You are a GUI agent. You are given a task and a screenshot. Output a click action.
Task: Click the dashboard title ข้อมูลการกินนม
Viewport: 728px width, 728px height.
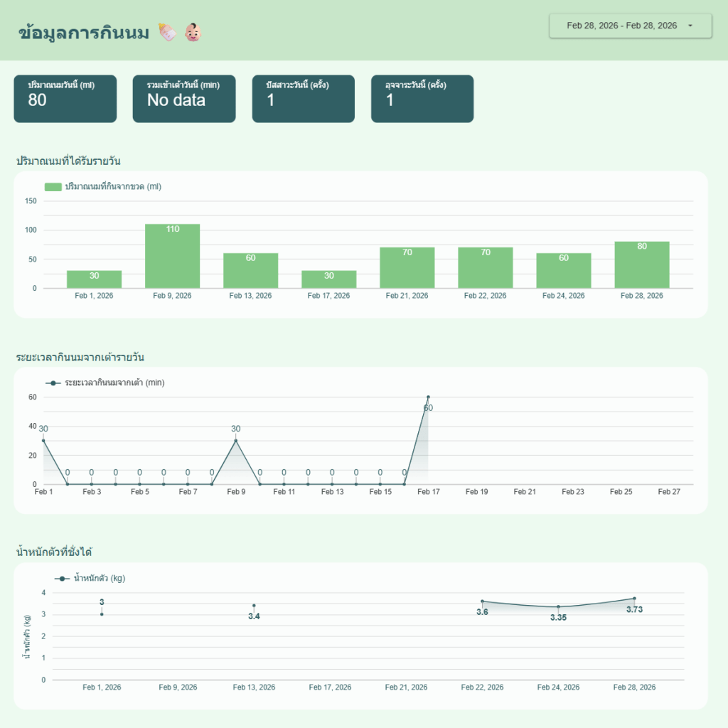point(84,32)
